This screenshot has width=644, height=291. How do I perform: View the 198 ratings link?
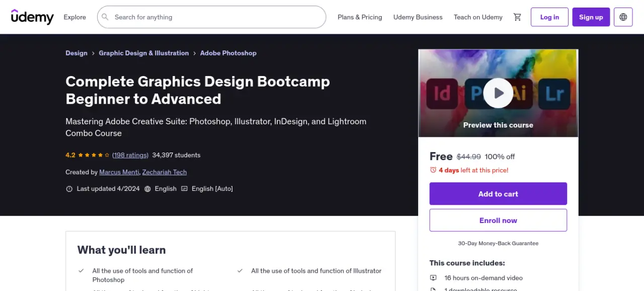(130, 155)
